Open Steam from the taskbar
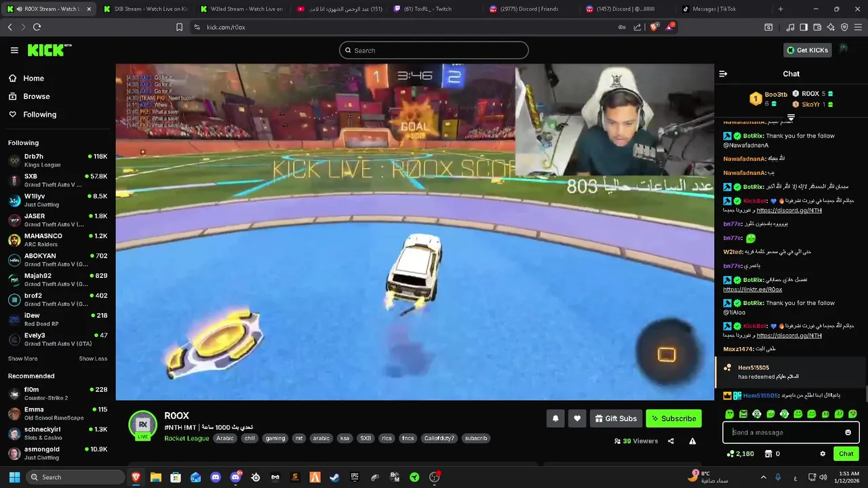Screen dimensions: 868x488 [334, 477]
